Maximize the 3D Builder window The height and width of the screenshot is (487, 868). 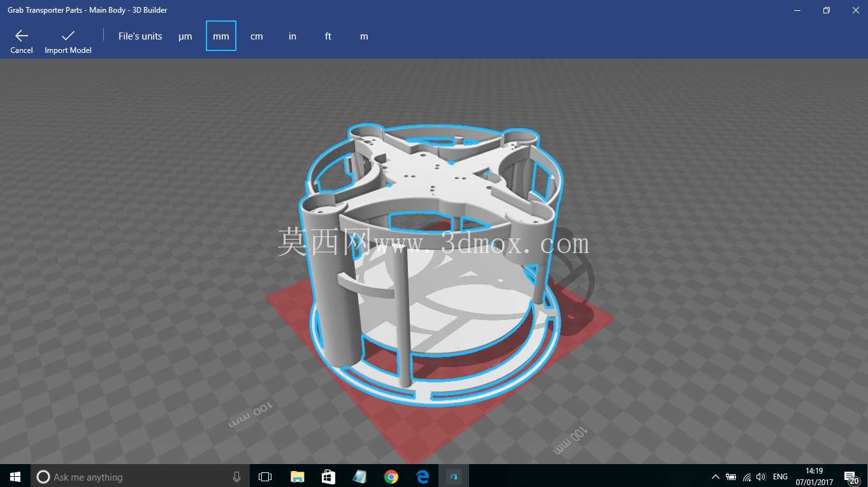[827, 10]
